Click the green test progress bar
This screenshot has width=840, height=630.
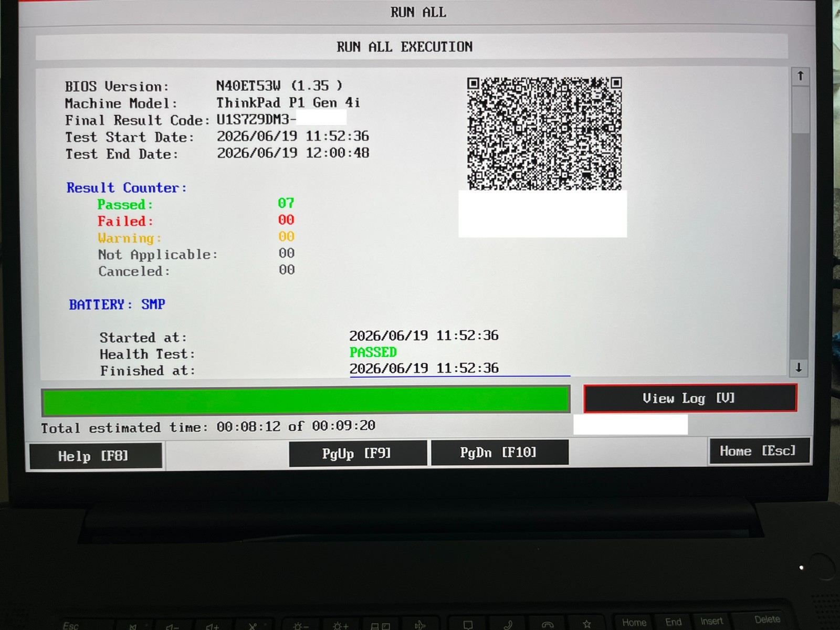pos(306,402)
